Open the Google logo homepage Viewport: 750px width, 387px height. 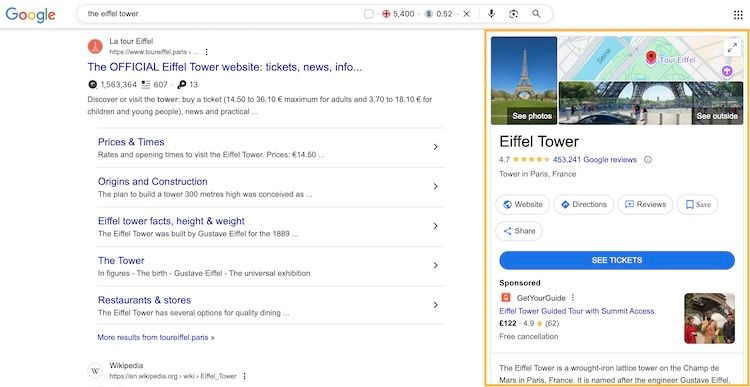click(x=31, y=14)
